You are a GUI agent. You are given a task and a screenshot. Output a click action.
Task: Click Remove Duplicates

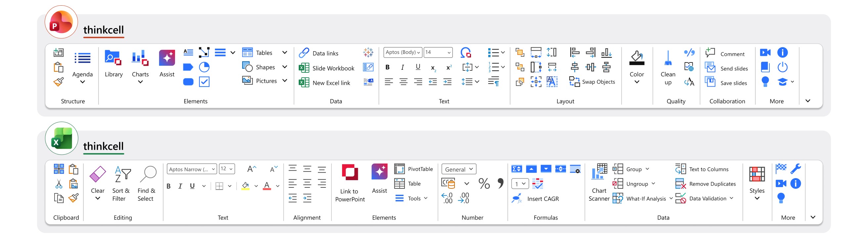706,184
